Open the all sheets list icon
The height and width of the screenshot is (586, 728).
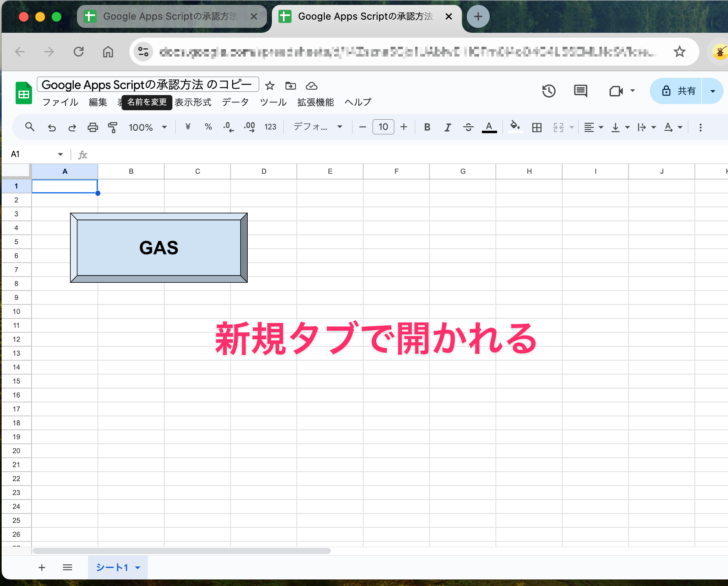point(68,568)
